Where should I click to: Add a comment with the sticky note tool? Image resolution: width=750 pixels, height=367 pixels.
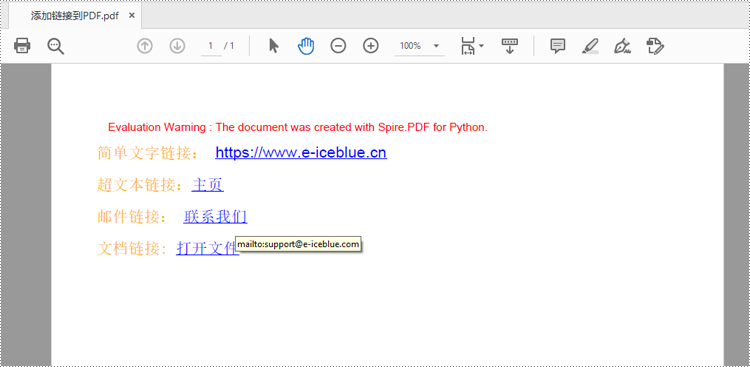coord(558,46)
